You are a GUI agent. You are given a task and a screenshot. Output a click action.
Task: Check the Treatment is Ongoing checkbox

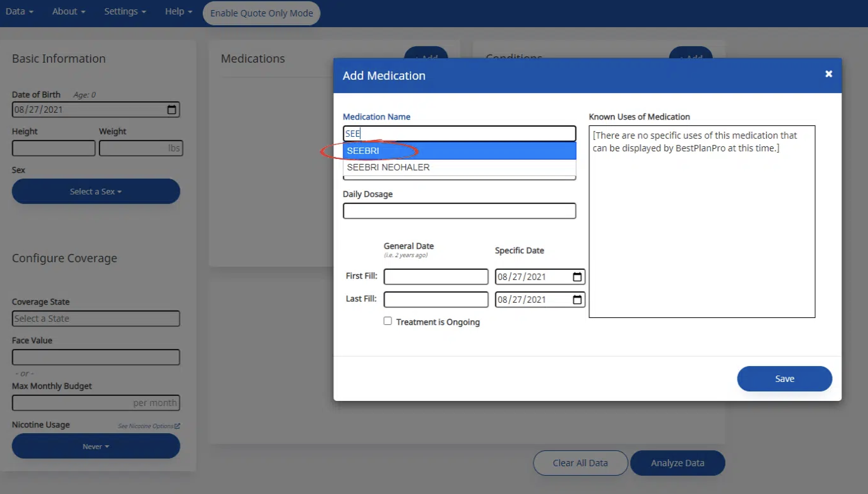[387, 321]
